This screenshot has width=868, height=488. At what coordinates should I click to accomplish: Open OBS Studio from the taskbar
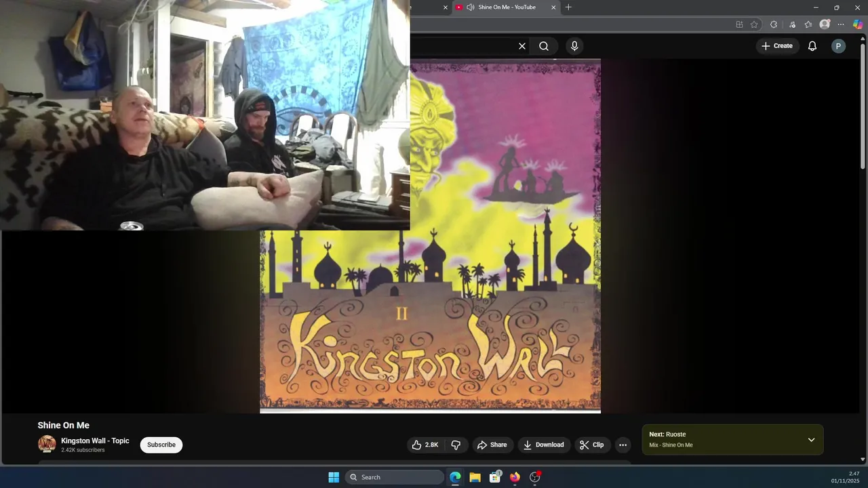[x=535, y=477]
